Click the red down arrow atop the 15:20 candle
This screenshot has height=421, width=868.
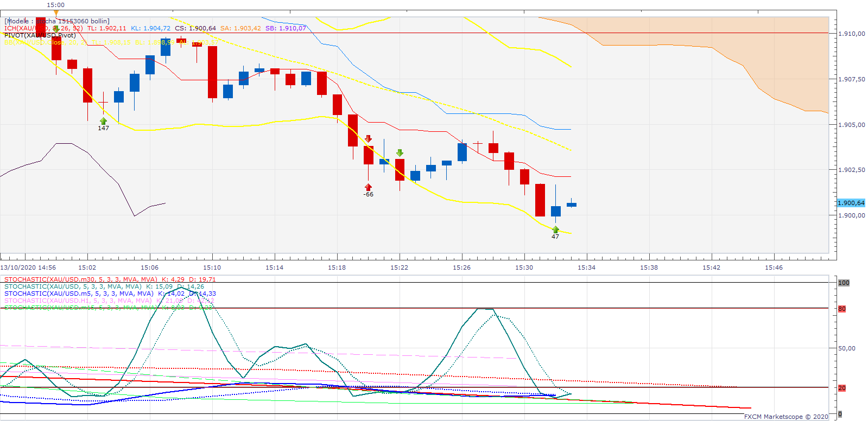[x=369, y=139]
